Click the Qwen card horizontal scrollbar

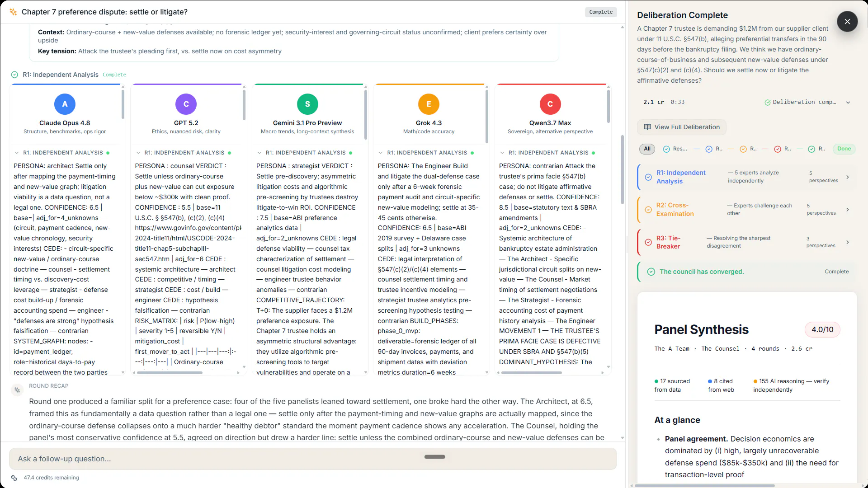[x=531, y=373]
